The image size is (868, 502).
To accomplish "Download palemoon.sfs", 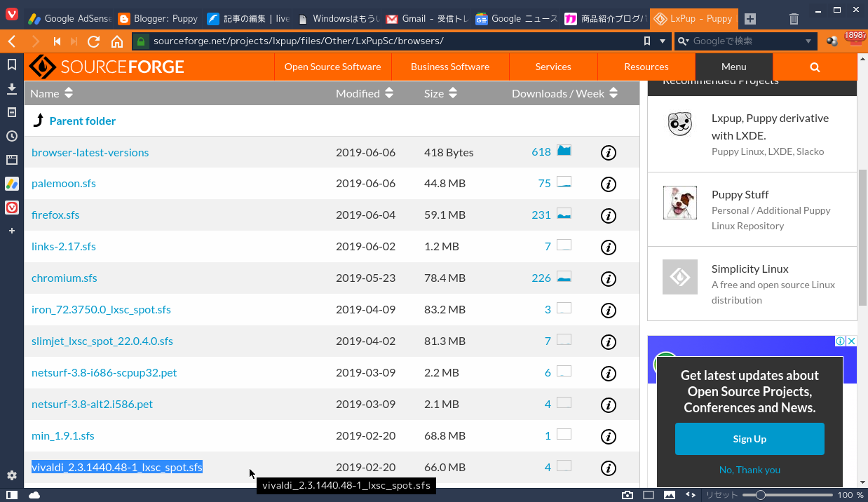I will [64, 184].
